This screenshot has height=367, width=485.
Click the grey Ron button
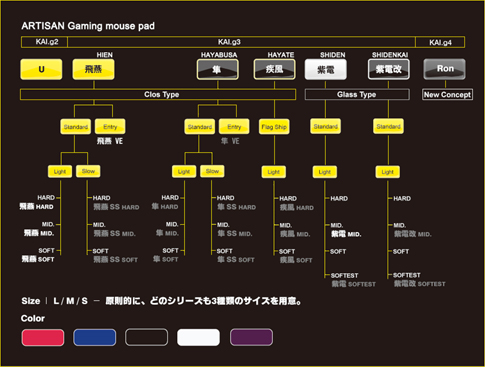tap(445, 69)
